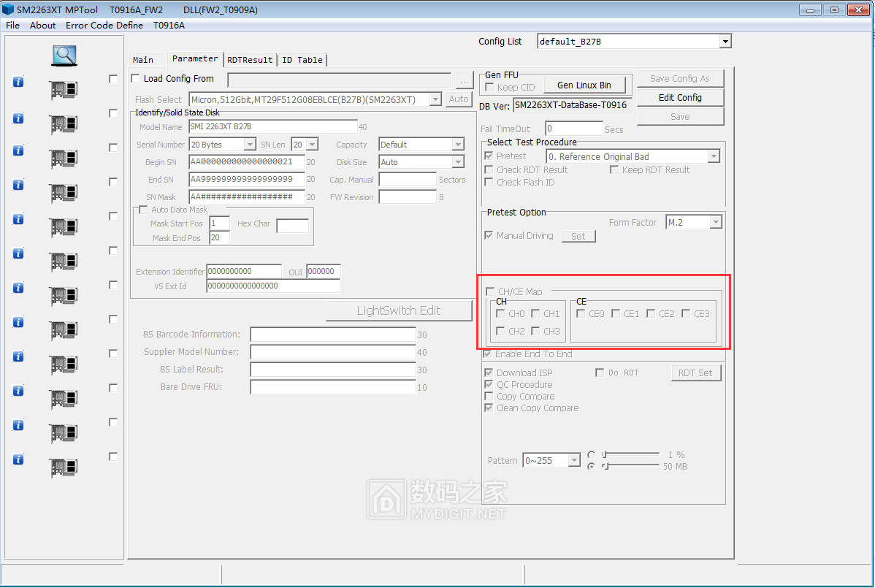Click the Begin SN input field

pyautogui.click(x=247, y=161)
